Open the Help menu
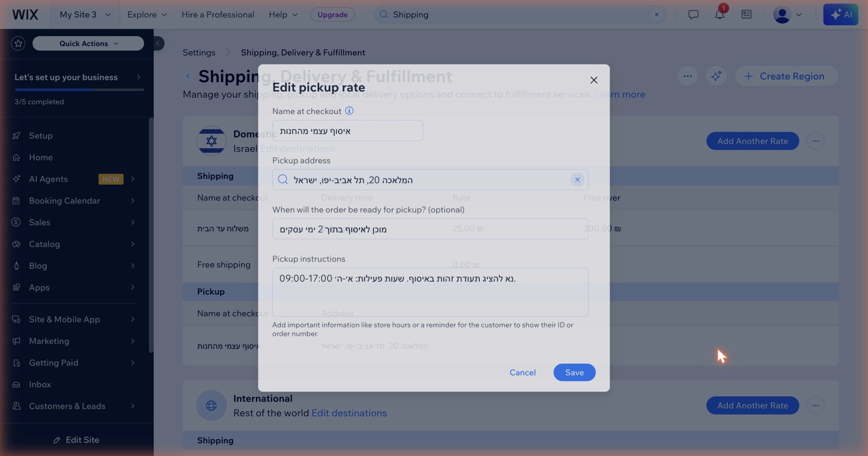The image size is (868, 456). click(283, 15)
